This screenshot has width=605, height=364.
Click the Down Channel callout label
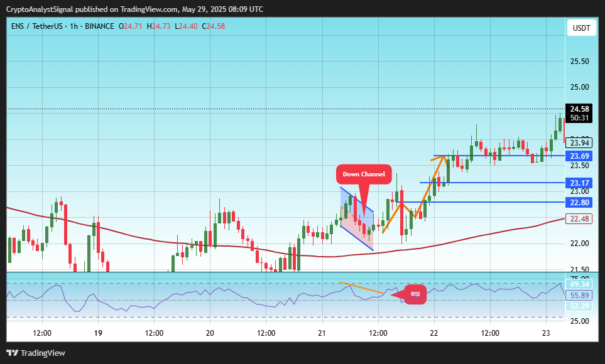(364, 174)
